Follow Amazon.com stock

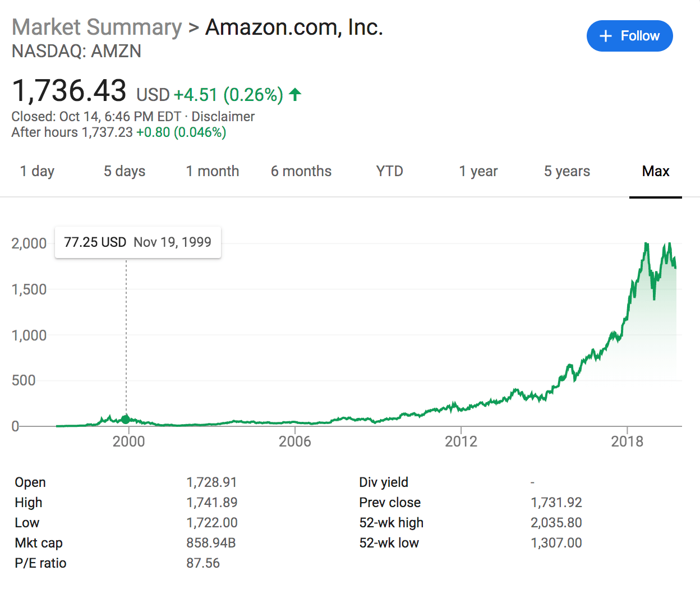630,36
